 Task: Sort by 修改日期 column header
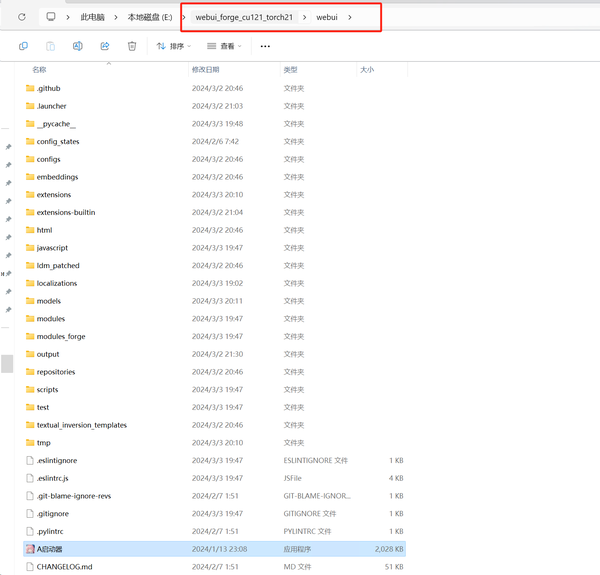click(205, 70)
